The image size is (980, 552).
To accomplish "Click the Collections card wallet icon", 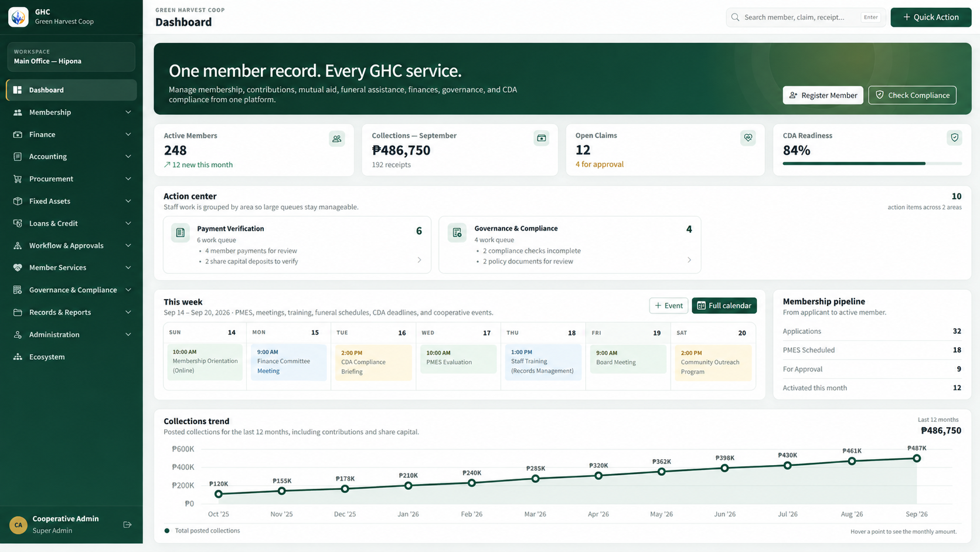I will coord(542,138).
